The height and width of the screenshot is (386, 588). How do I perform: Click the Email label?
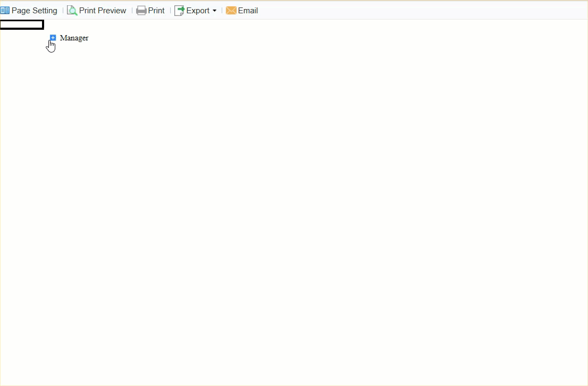point(248,10)
